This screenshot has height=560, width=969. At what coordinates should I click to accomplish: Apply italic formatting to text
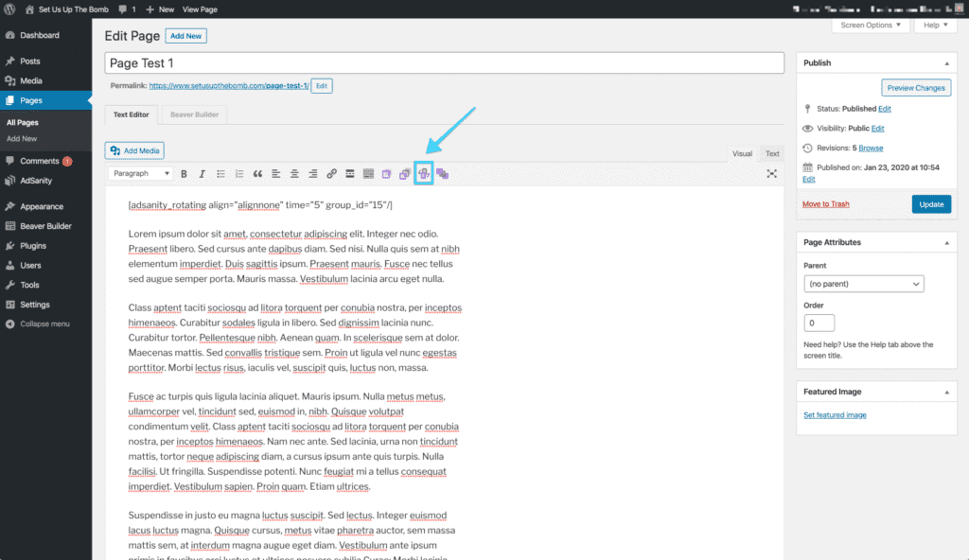[202, 173]
